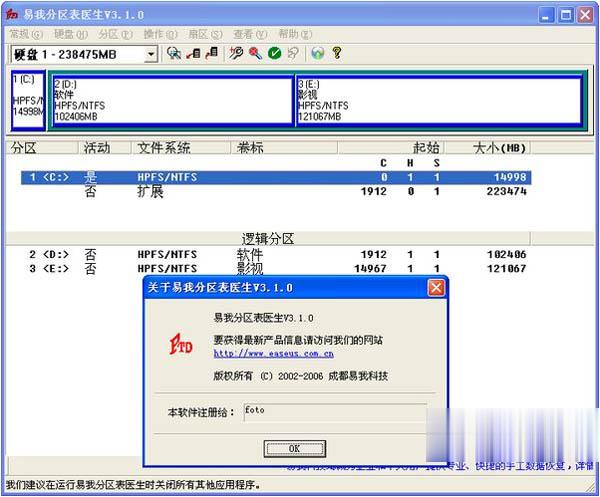Image resolution: width=600 pixels, height=497 pixels.
Task: Click OK in the About dialog
Action: pyautogui.click(x=295, y=448)
